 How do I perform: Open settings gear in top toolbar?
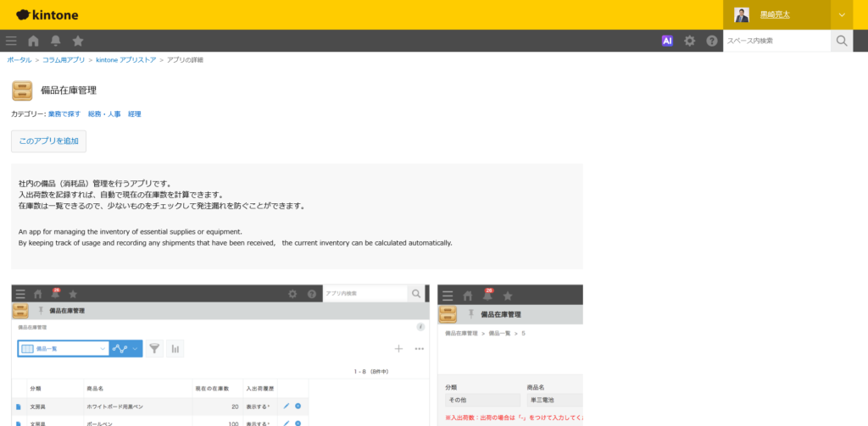click(689, 41)
